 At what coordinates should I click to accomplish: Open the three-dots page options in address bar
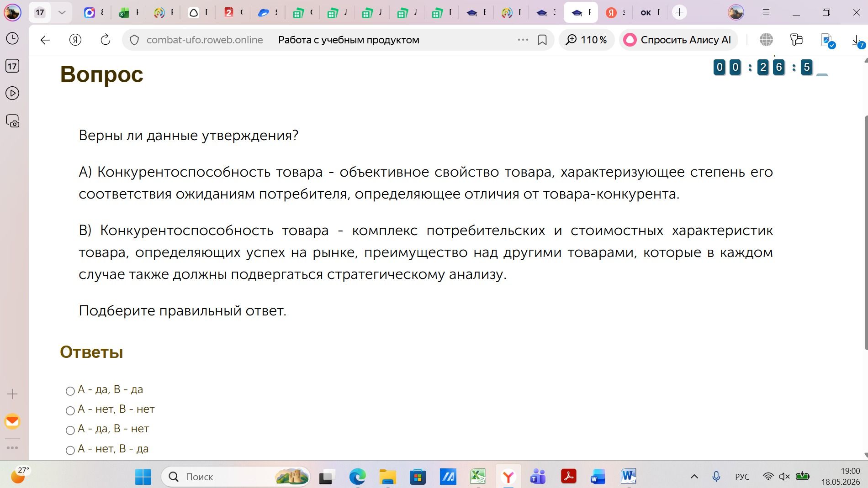(x=523, y=40)
